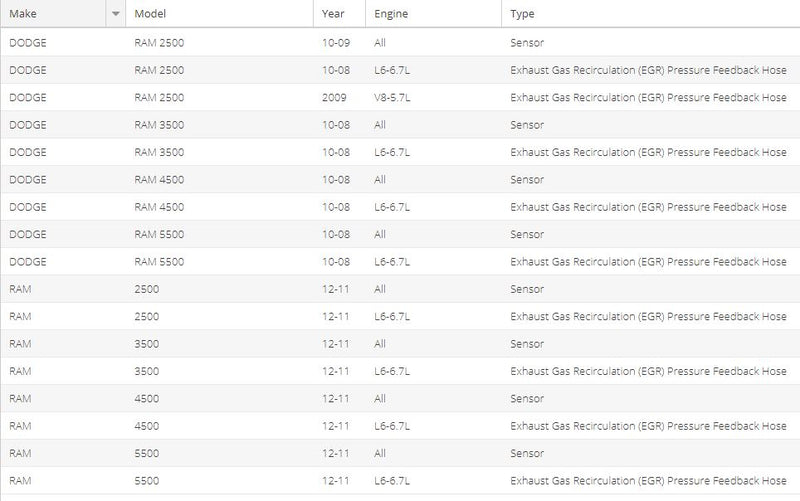Select the RAM 4500 12-11 Sensor row
Screen dimensions: 800x501
[x=400, y=398]
